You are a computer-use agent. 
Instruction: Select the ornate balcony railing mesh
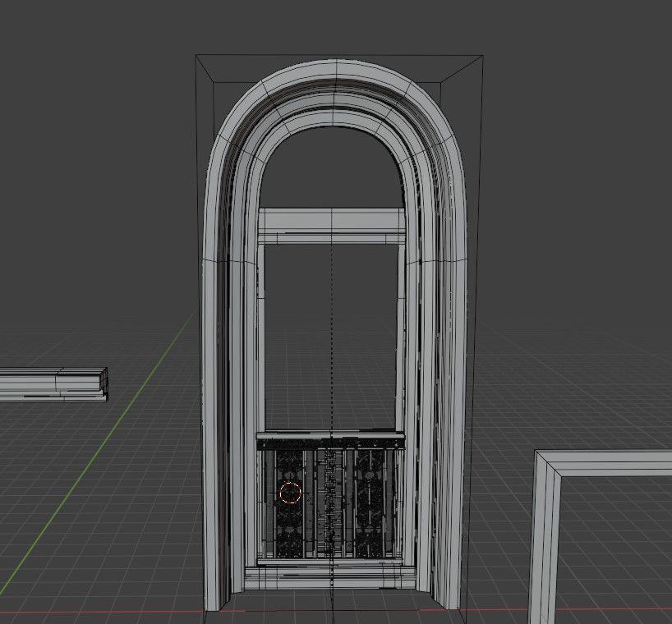[x=330, y=498]
